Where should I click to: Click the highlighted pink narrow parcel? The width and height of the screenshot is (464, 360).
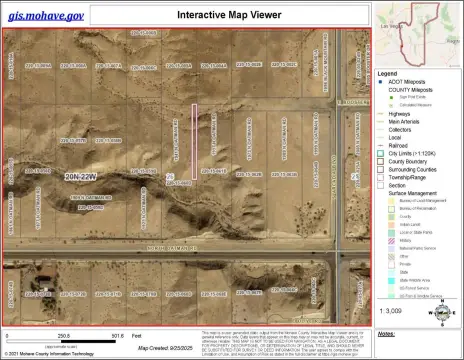coord(194,142)
